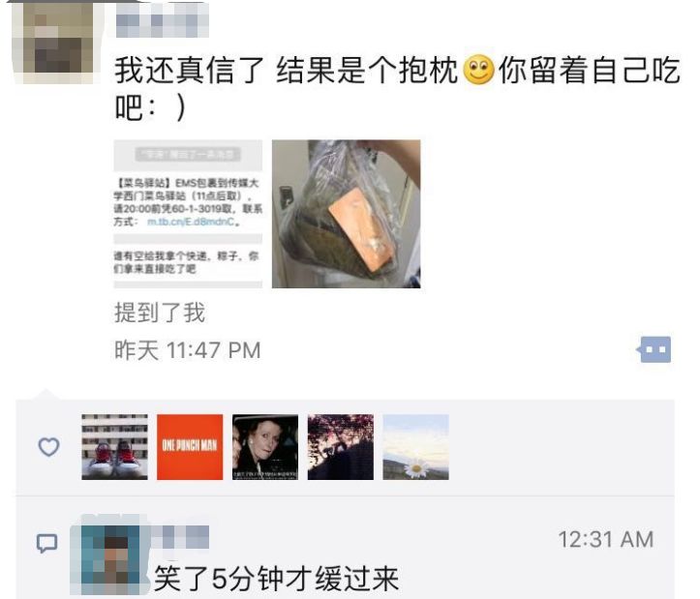Tap the 12:31 AM comment time
Screen dimensions: 700x599
(x=606, y=539)
